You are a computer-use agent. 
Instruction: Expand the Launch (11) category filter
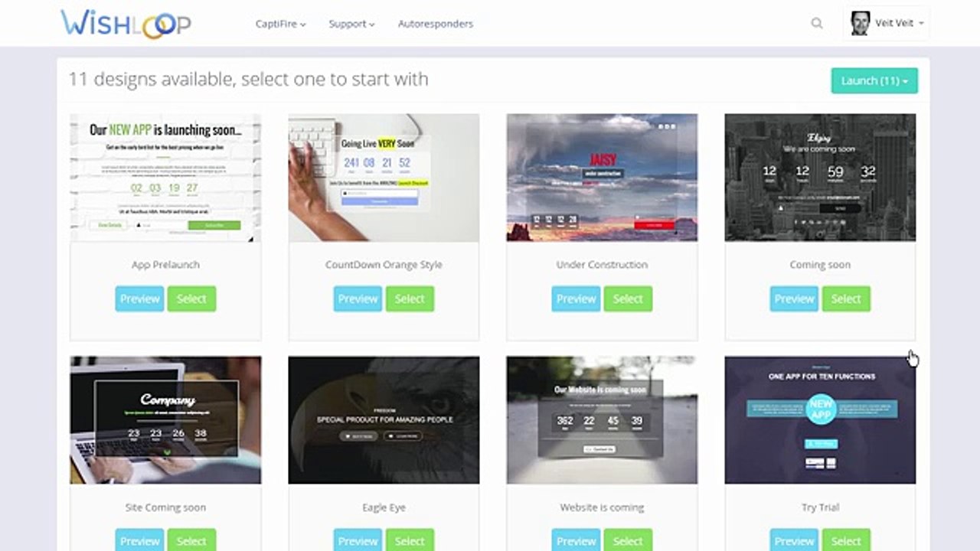pos(874,80)
